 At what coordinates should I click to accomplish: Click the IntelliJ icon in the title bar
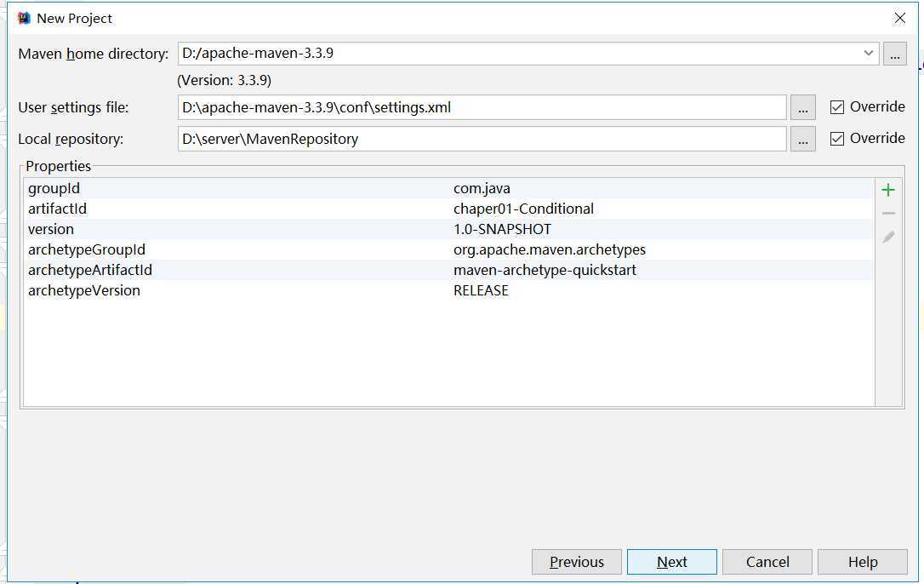(x=24, y=18)
